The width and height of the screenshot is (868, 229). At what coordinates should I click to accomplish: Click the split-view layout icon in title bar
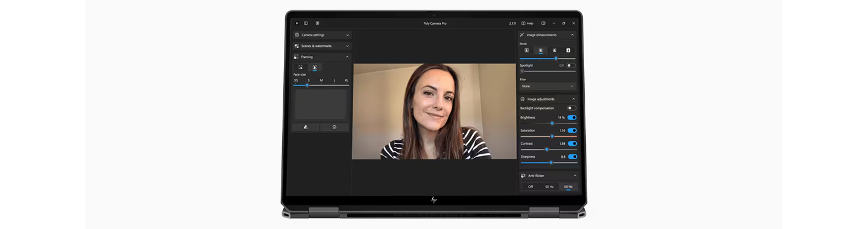[x=318, y=23]
